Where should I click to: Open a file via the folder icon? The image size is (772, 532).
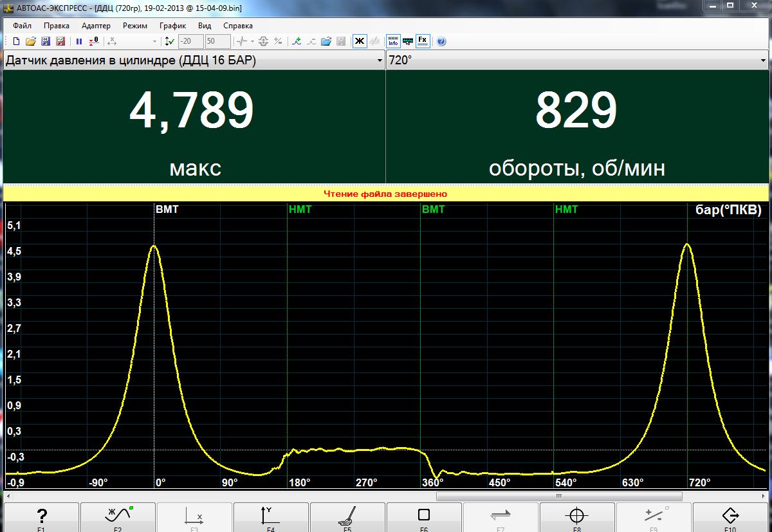click(x=30, y=41)
